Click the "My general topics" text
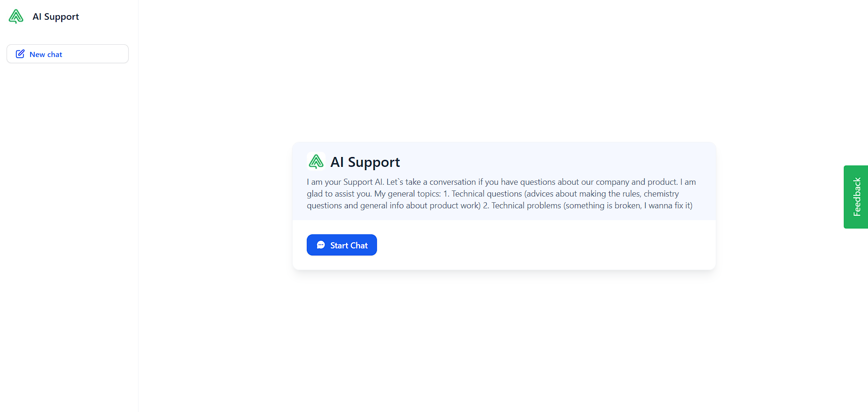This screenshot has height=412, width=868. pyautogui.click(x=408, y=194)
